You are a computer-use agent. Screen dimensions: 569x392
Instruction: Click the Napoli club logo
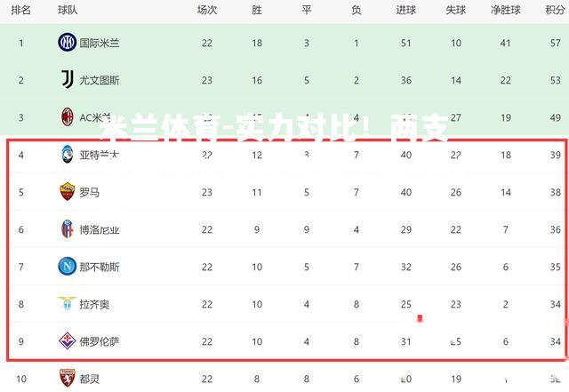(x=68, y=267)
